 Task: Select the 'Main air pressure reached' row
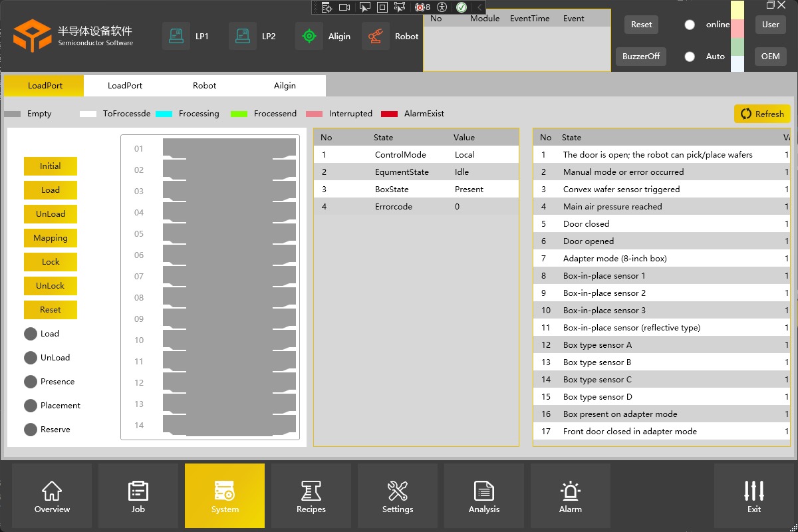662,207
